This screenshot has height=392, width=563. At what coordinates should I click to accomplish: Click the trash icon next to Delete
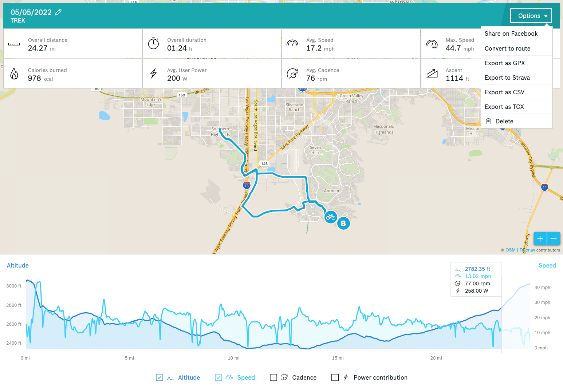coord(489,121)
